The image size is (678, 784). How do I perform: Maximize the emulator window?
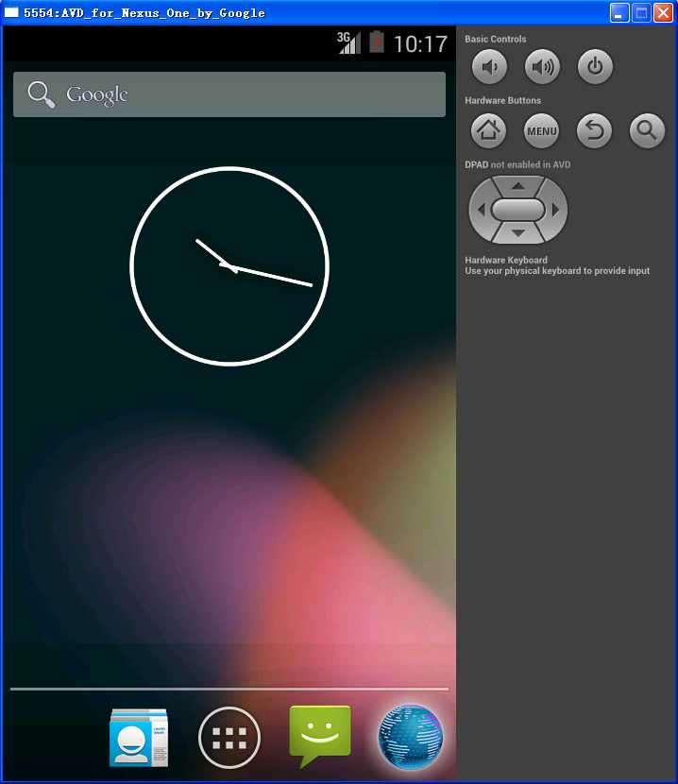[641, 13]
